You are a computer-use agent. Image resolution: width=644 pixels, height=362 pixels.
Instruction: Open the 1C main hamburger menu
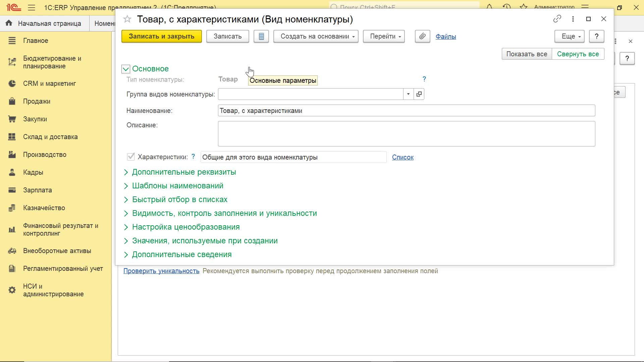32,7
